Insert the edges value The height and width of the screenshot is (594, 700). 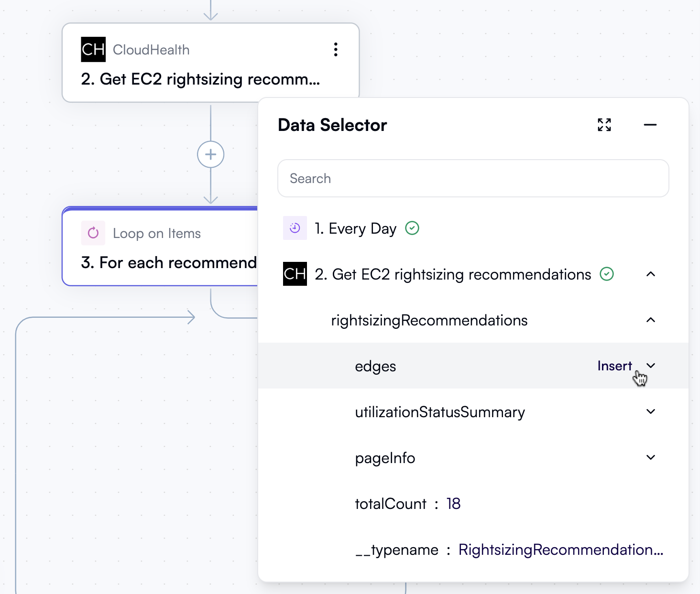[x=614, y=366]
